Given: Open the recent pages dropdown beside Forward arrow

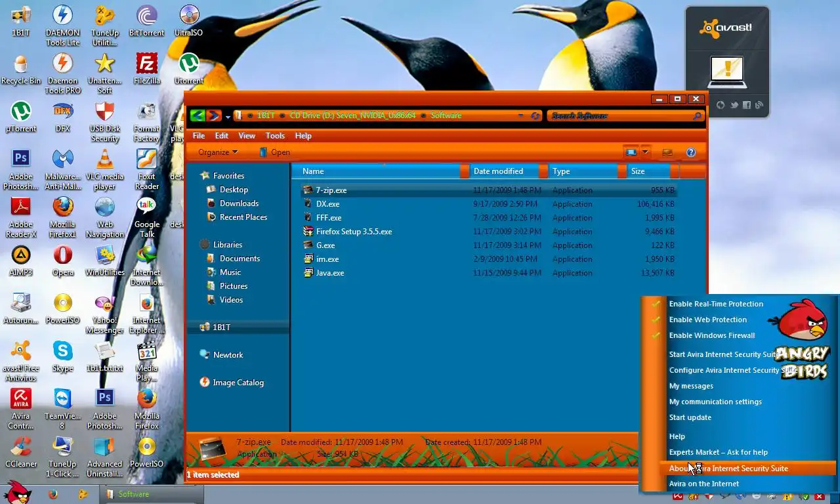Looking at the screenshot, I should click(x=228, y=116).
